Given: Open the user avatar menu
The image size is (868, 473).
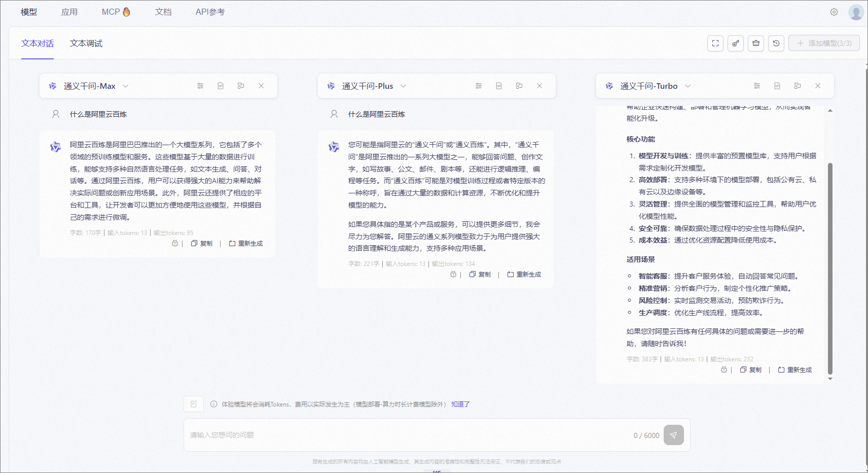Looking at the screenshot, I should point(856,12).
